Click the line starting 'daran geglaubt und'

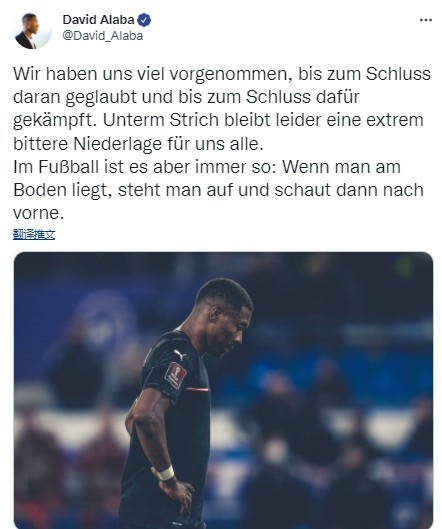(x=186, y=97)
